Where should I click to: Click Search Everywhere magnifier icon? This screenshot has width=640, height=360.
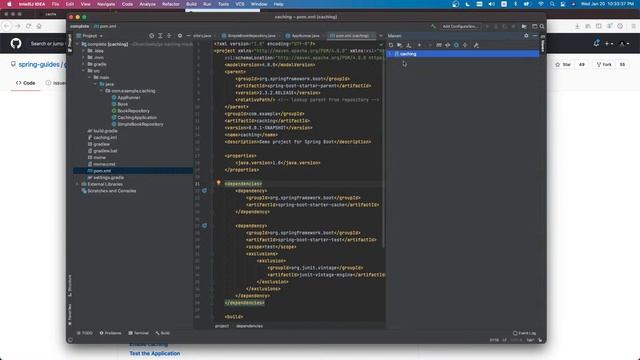point(542,27)
